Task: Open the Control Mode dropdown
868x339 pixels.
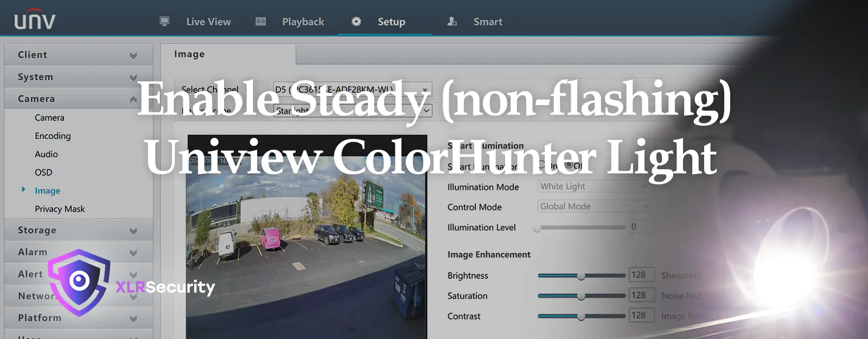Action: coord(593,206)
